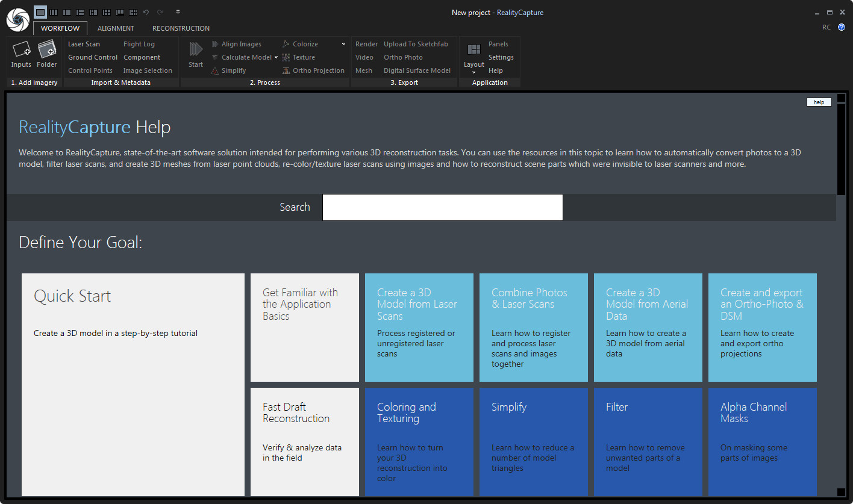This screenshot has height=504, width=853.
Task: Click the Start process icon
Action: pos(196,49)
